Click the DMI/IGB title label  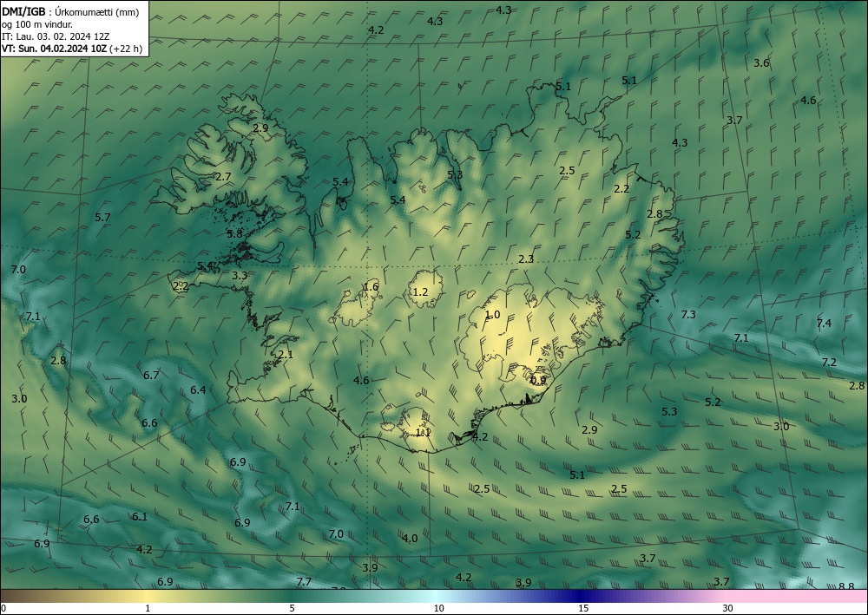(x=23, y=12)
